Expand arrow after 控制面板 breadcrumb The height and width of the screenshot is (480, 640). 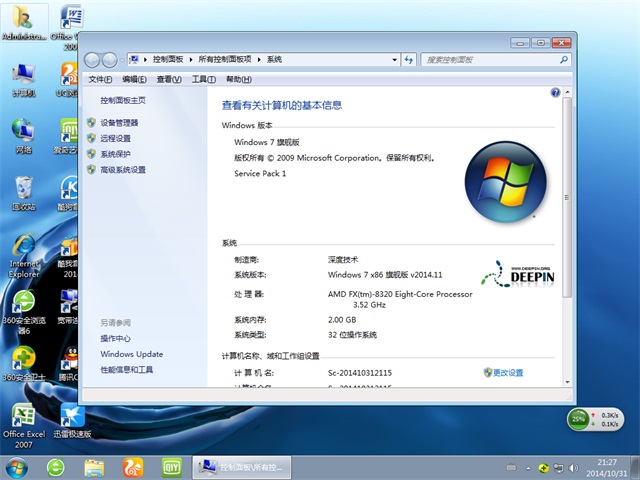191,60
